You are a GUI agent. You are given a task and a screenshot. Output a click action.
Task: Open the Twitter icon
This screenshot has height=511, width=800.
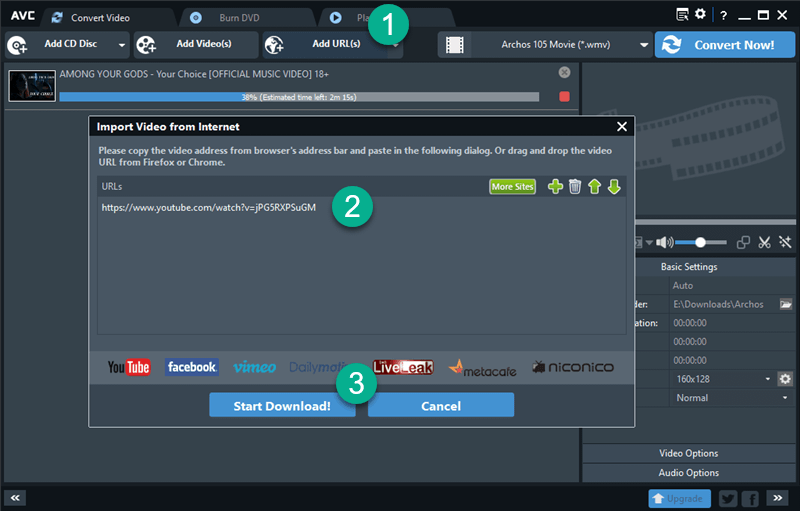(728, 498)
